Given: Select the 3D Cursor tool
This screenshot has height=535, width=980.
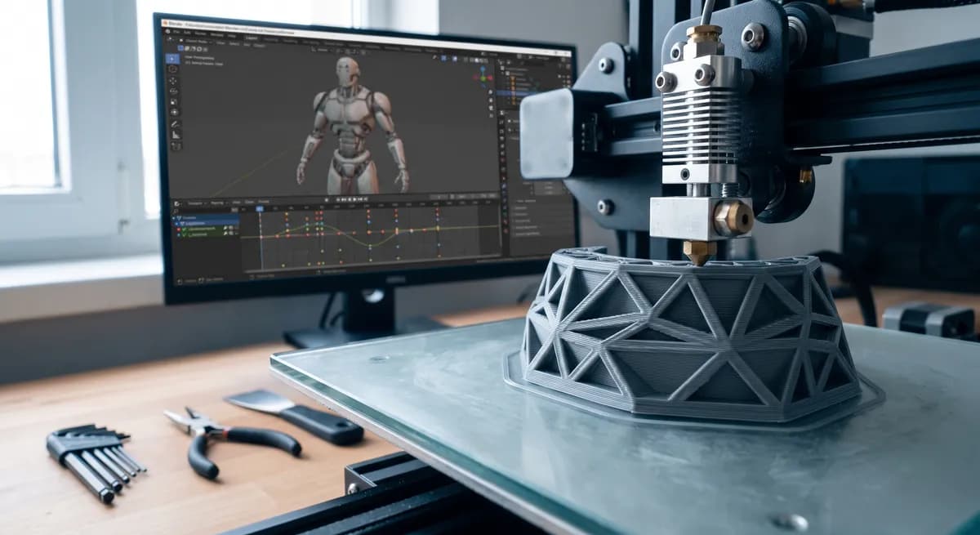Looking at the screenshot, I should 173,69.
